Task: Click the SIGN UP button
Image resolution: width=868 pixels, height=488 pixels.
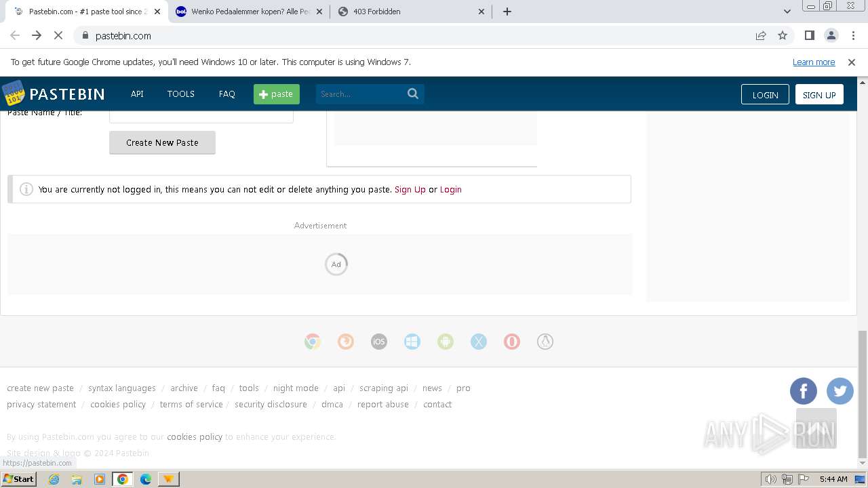Action: [x=819, y=94]
